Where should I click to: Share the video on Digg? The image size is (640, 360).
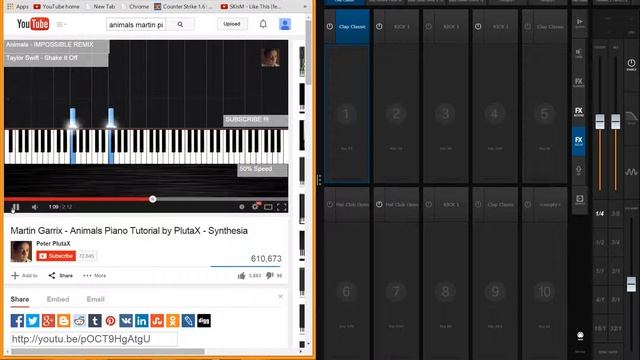pyautogui.click(x=204, y=320)
